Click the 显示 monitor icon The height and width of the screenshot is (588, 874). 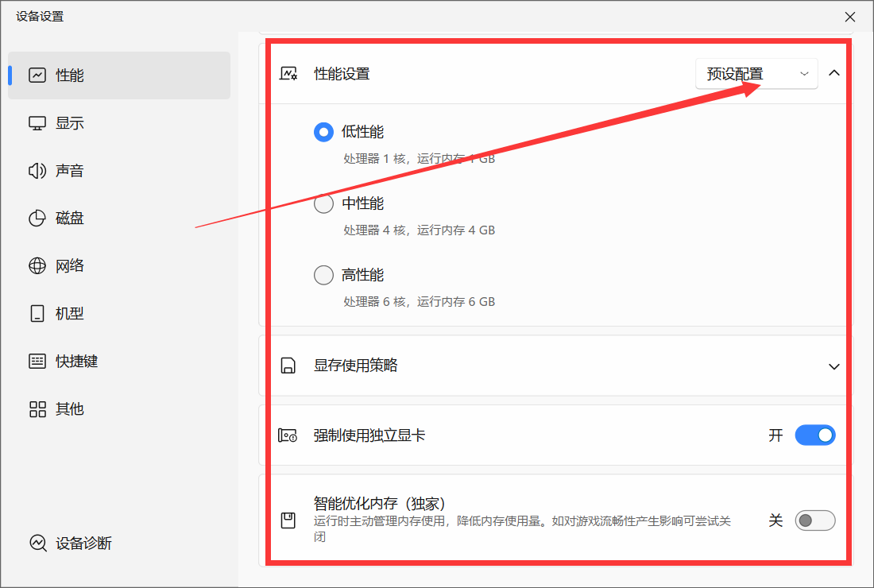click(37, 123)
